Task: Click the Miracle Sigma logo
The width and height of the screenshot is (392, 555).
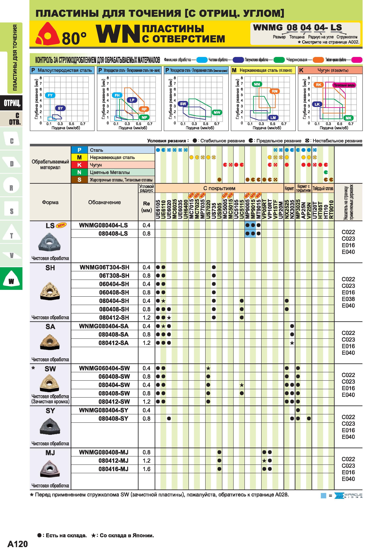Action: [x=348, y=495]
